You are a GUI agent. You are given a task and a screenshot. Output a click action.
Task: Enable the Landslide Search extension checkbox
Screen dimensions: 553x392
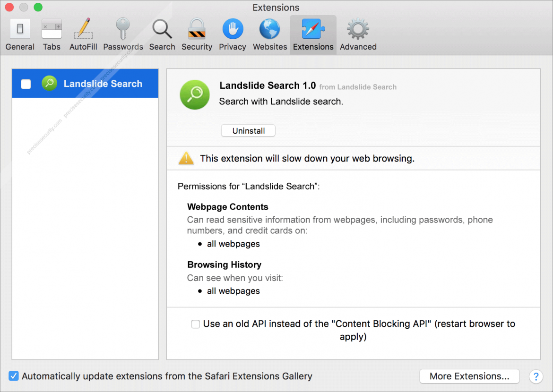tap(26, 84)
